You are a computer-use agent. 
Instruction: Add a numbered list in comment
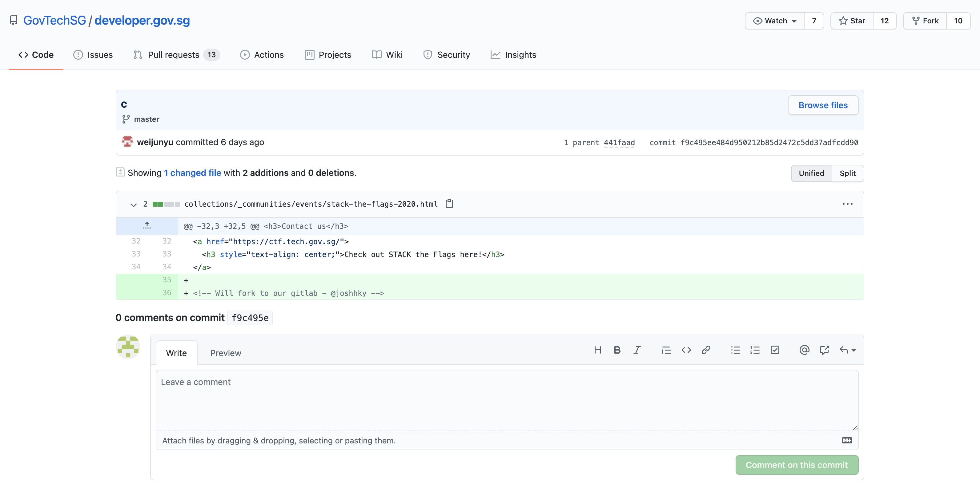click(755, 350)
